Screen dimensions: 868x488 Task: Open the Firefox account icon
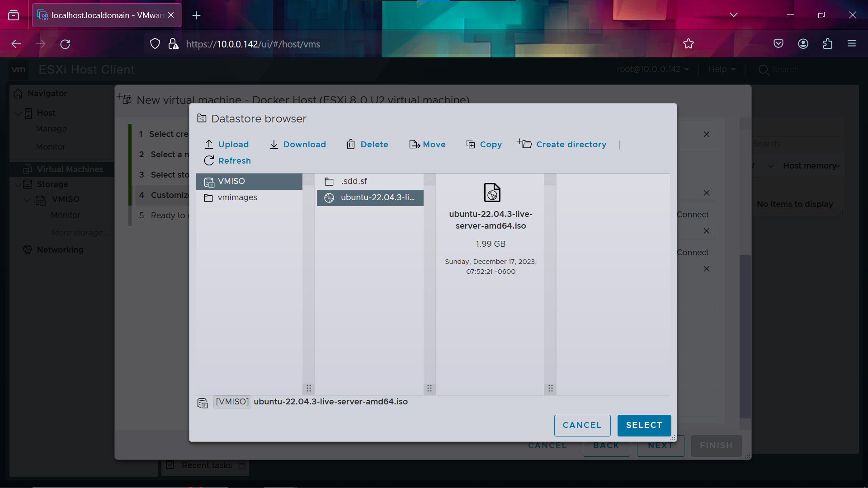tap(803, 44)
